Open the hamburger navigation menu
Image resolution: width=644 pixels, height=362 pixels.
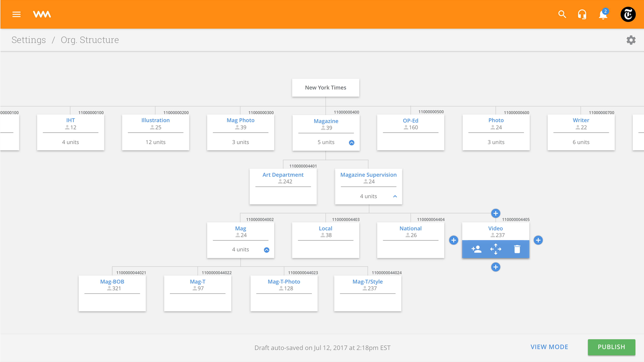click(16, 14)
